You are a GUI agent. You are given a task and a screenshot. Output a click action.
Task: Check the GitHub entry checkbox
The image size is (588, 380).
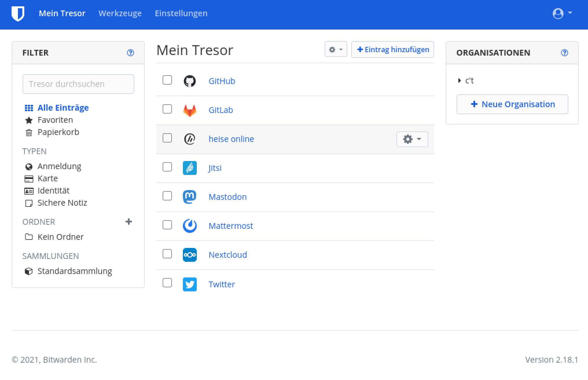pos(167,80)
